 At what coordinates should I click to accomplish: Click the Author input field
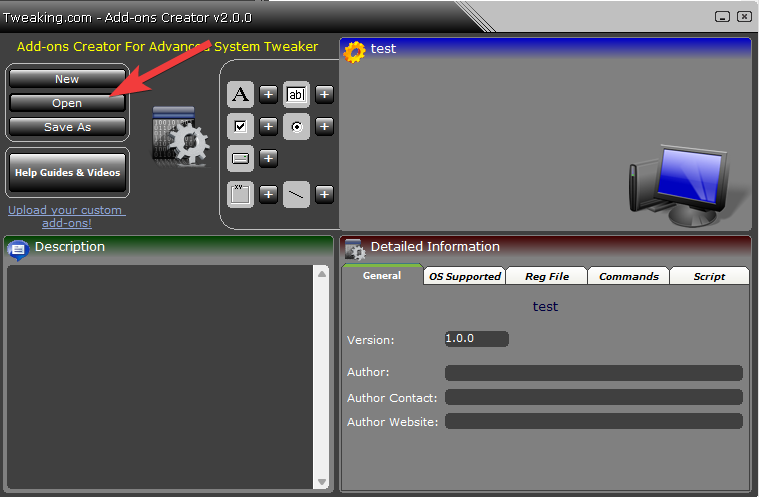click(x=593, y=373)
